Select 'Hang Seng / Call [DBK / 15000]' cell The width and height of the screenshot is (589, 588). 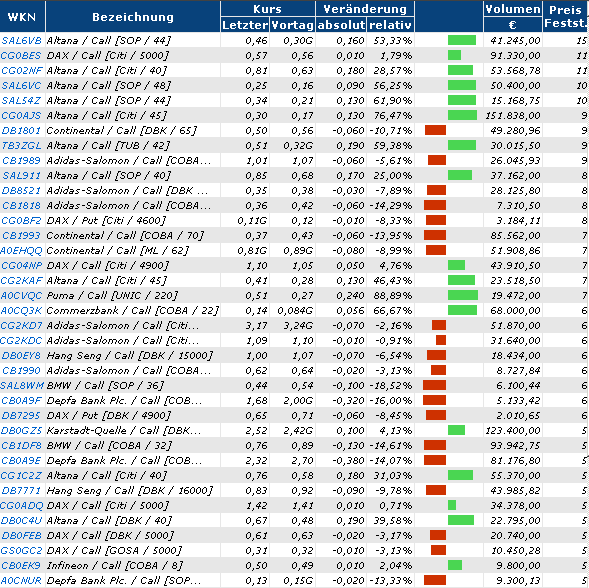pyautogui.click(x=133, y=356)
